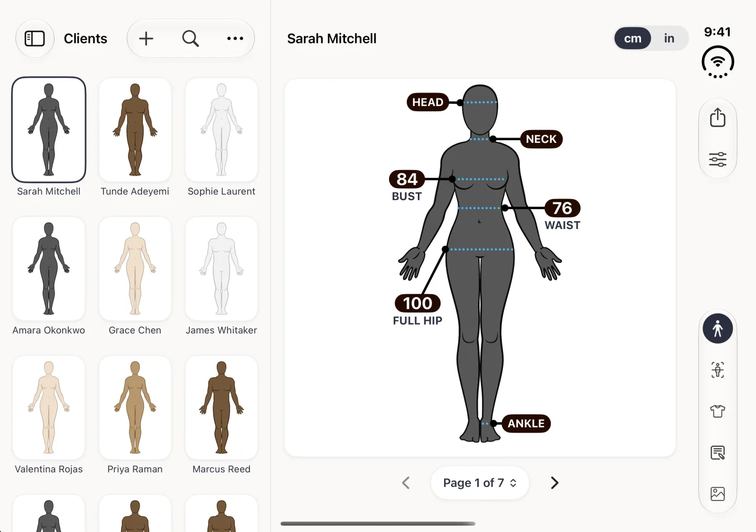The width and height of the screenshot is (756, 532).
Task: Open the photo gallery image icon
Action: click(x=718, y=494)
